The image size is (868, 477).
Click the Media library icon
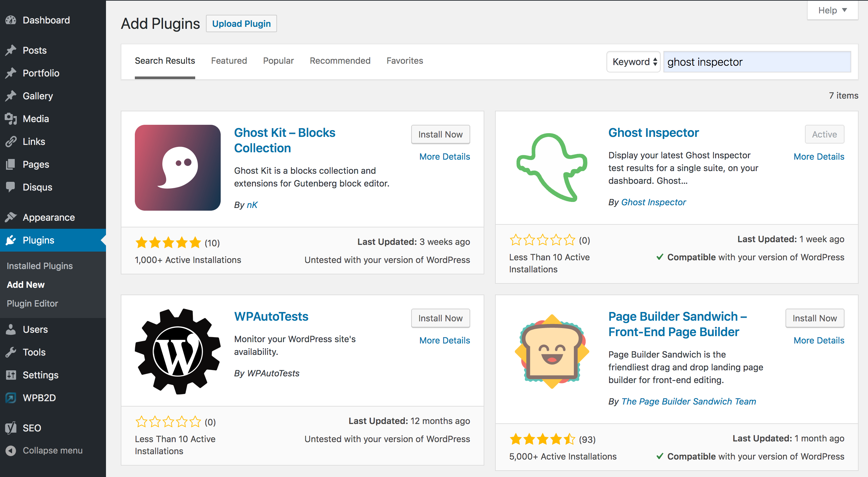coord(11,119)
